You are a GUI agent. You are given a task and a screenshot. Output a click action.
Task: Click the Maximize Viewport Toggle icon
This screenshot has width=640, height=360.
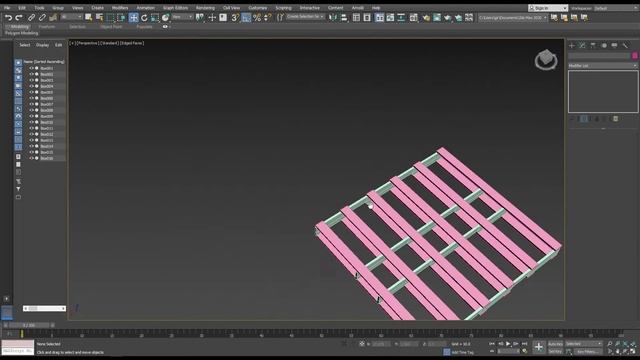[633, 351]
